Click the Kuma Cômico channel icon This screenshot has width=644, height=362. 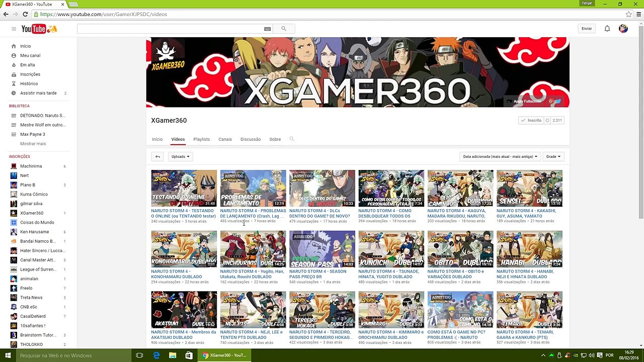(x=14, y=194)
